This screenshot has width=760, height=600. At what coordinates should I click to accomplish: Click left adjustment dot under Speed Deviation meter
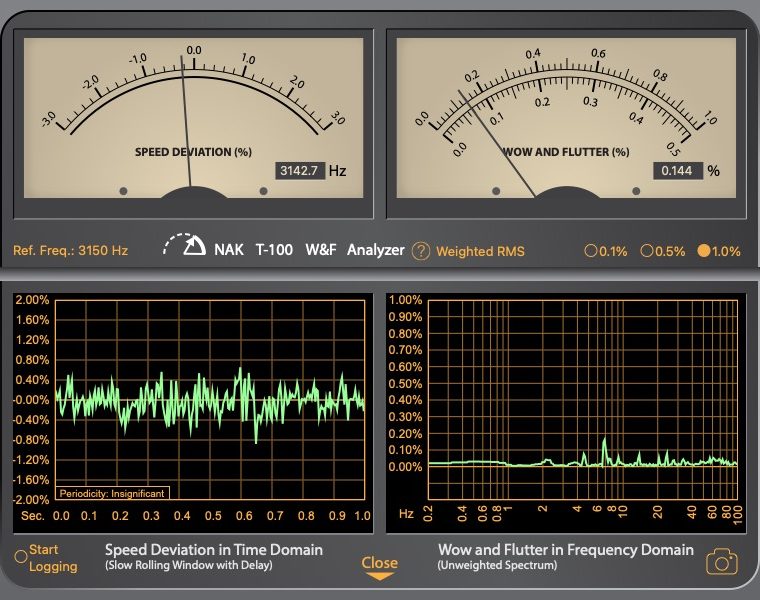coord(123,190)
